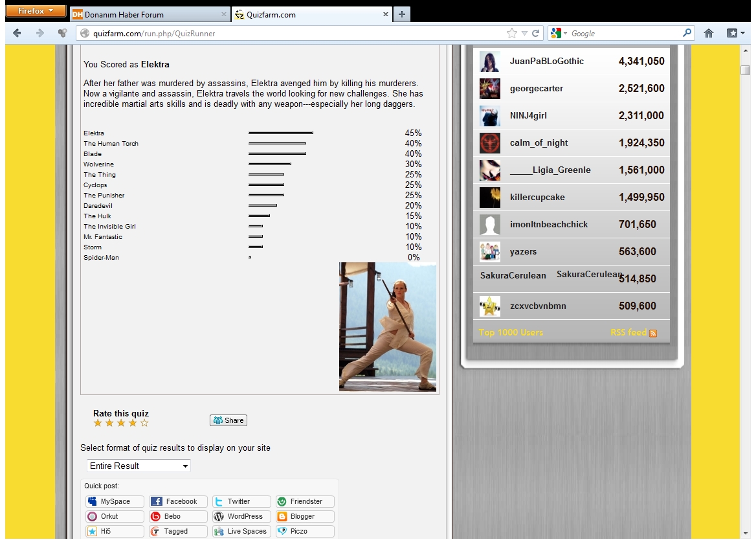The height and width of the screenshot is (544, 756).
Task: Open yazers' avatar thumbnail
Action: pyautogui.click(x=490, y=252)
